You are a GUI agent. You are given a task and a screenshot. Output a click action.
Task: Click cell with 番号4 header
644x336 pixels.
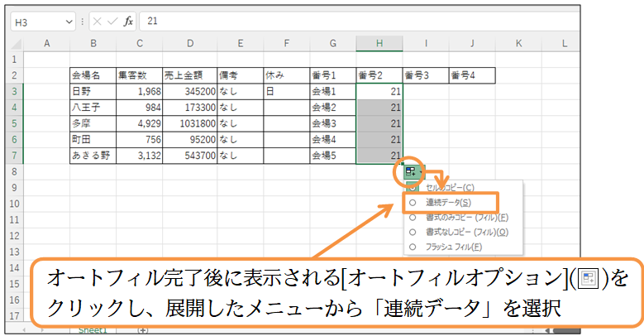[472, 75]
